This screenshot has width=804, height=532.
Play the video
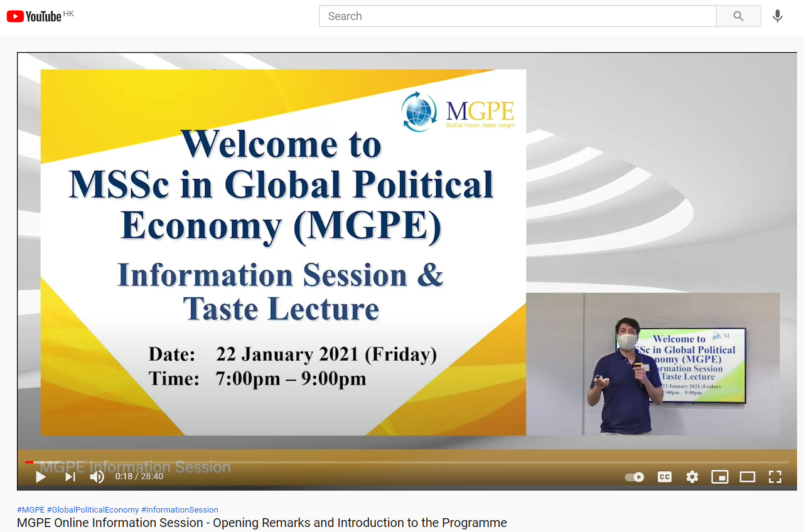point(41,477)
